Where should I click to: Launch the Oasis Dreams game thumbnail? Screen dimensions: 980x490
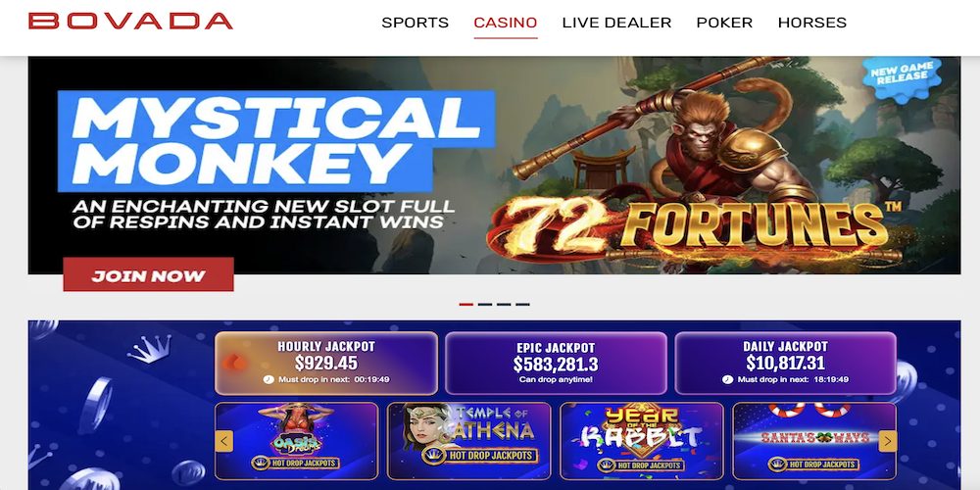pyautogui.click(x=296, y=441)
